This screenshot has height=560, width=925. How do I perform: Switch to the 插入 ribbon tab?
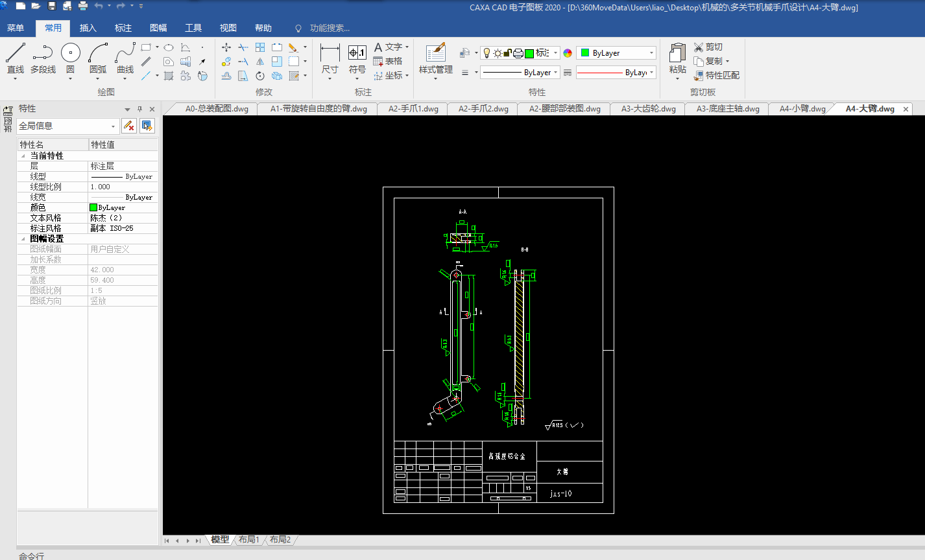point(88,28)
